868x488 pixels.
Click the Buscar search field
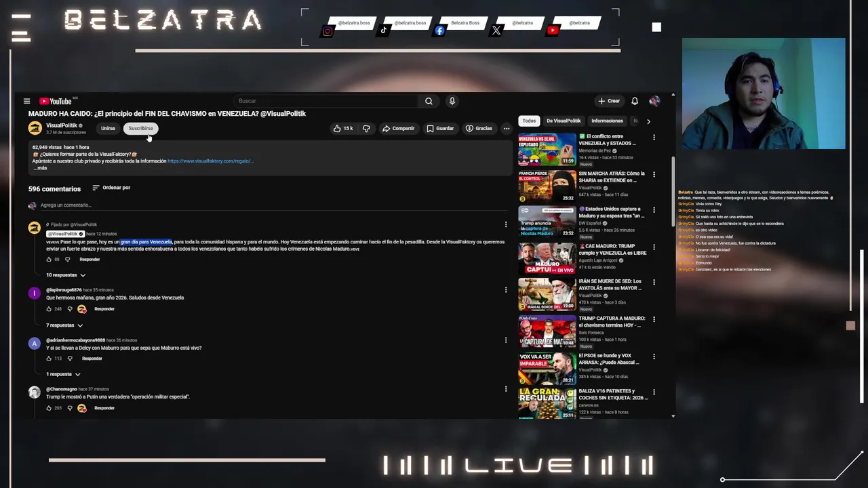point(325,101)
